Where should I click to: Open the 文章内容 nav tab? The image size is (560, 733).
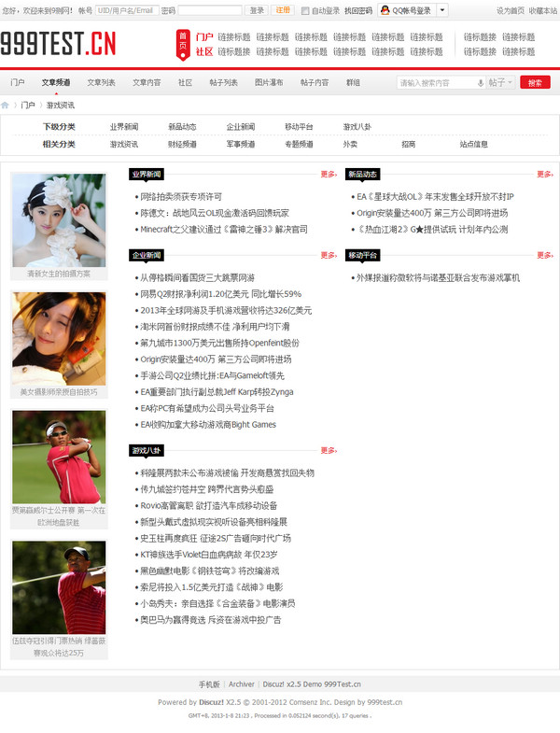point(147,82)
